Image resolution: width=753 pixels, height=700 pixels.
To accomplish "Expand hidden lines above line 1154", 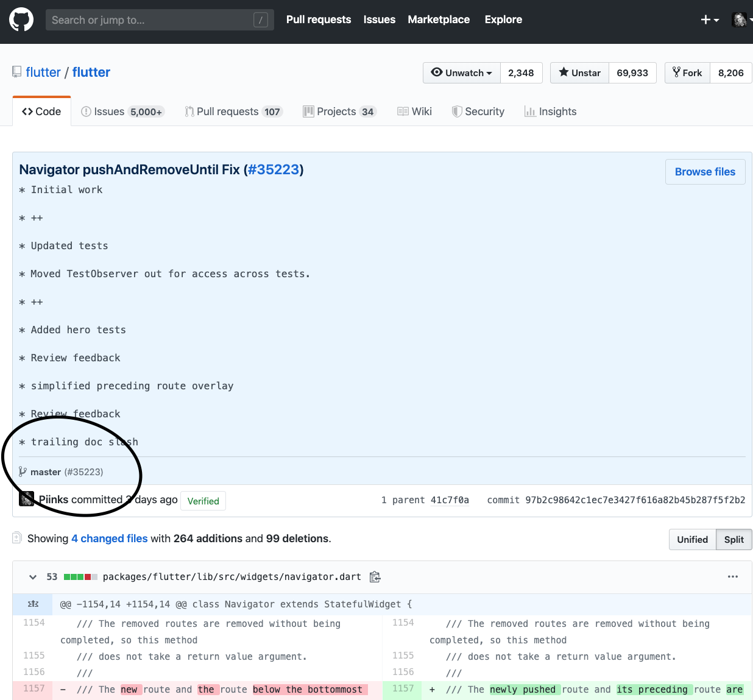I will (33, 604).
